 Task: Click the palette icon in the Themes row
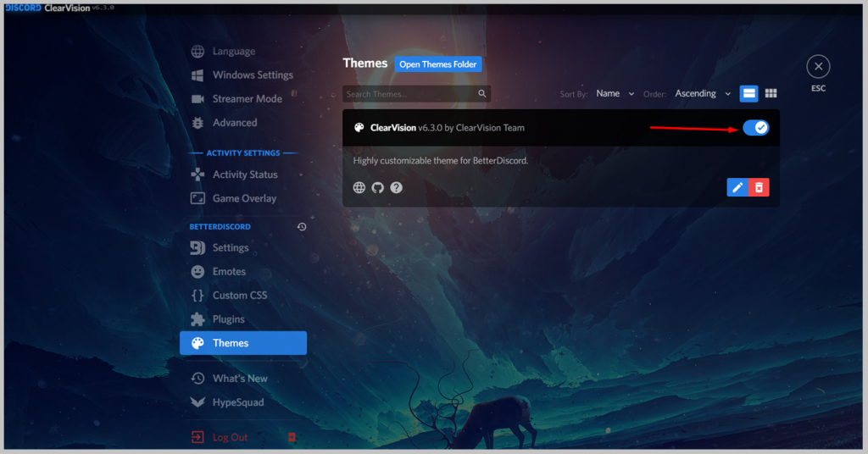click(x=198, y=343)
